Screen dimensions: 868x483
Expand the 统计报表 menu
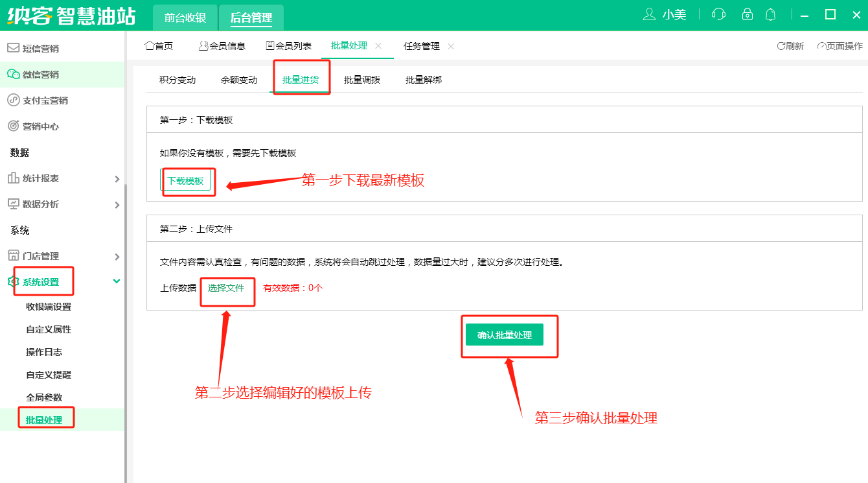tap(117, 179)
